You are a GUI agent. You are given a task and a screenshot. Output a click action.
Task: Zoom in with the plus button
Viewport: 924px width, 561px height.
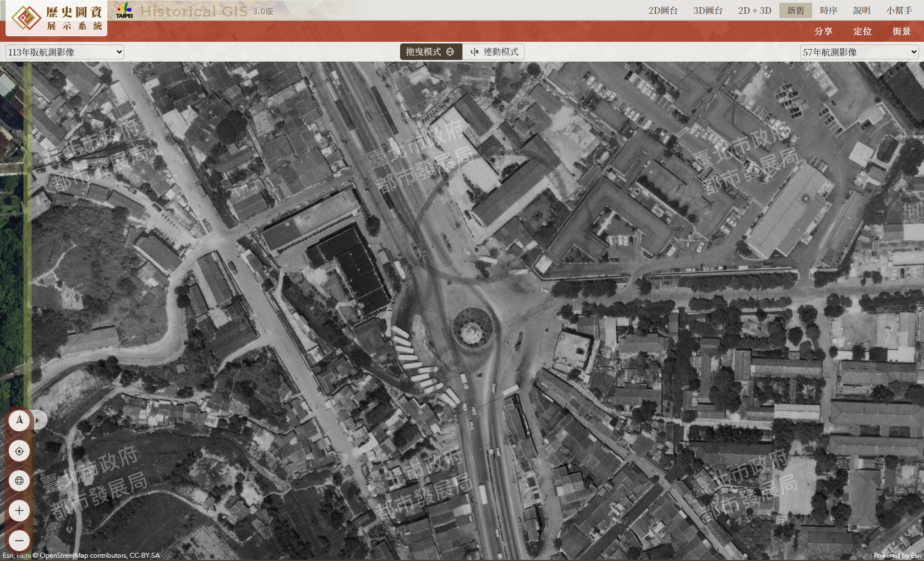coord(19,510)
